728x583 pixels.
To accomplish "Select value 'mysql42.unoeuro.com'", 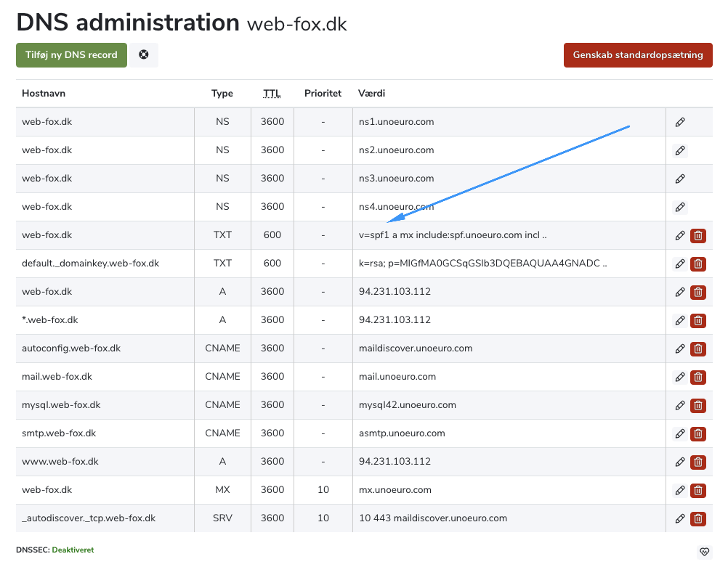I will click(408, 405).
